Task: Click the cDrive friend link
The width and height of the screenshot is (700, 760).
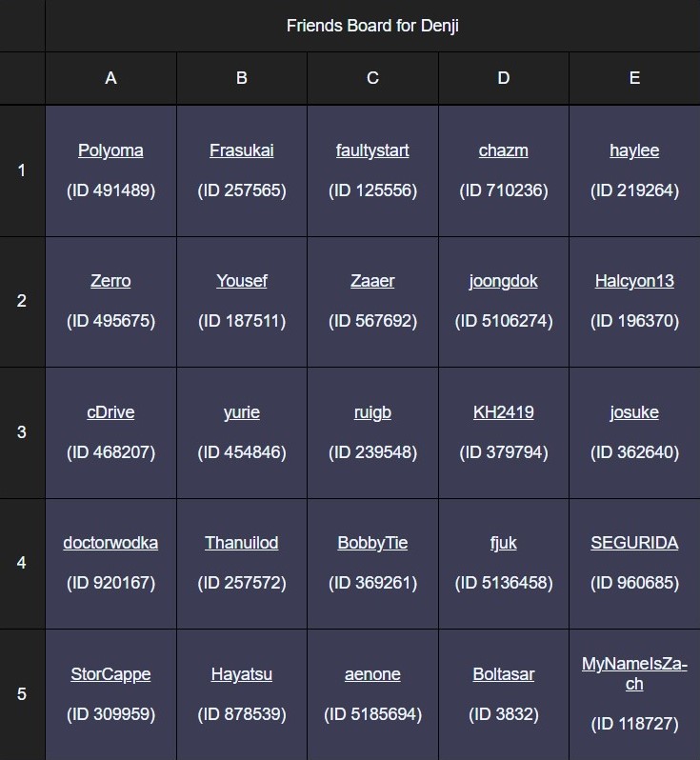Action: (x=110, y=412)
